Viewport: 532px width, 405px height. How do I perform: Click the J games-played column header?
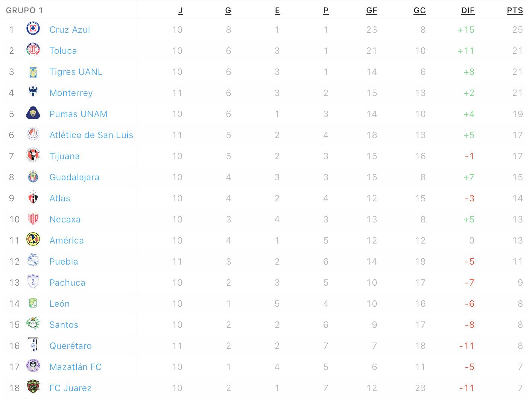click(x=180, y=11)
